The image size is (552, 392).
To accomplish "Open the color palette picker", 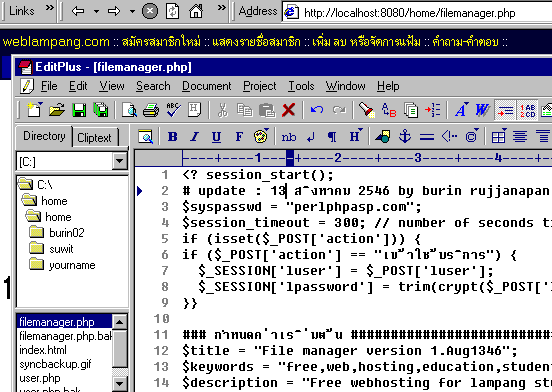I will (x=261, y=136).
